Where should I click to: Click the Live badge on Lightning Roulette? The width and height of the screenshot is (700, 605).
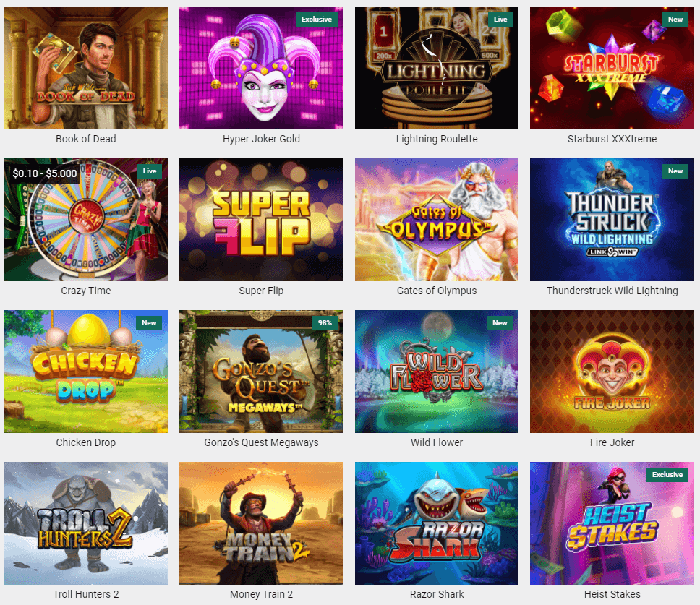click(x=500, y=20)
